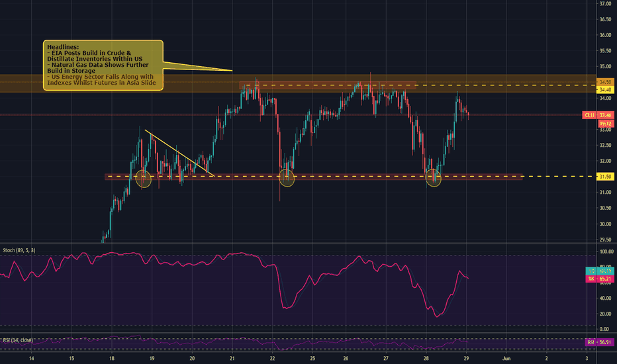
Task: Click the RSI 56.91 value label
Action: (x=600, y=342)
